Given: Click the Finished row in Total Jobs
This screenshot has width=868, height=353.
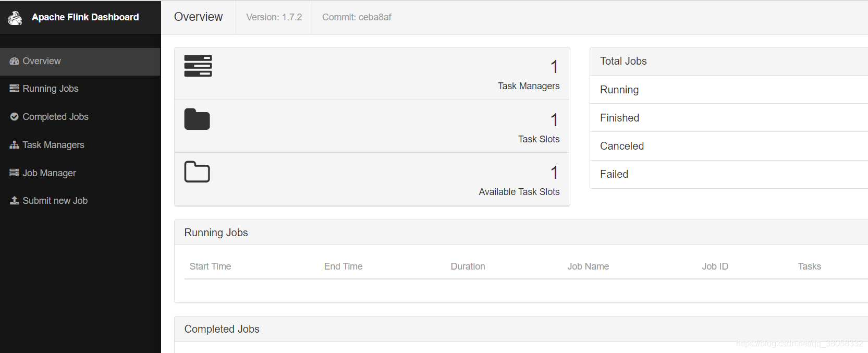Looking at the screenshot, I should click(x=729, y=118).
